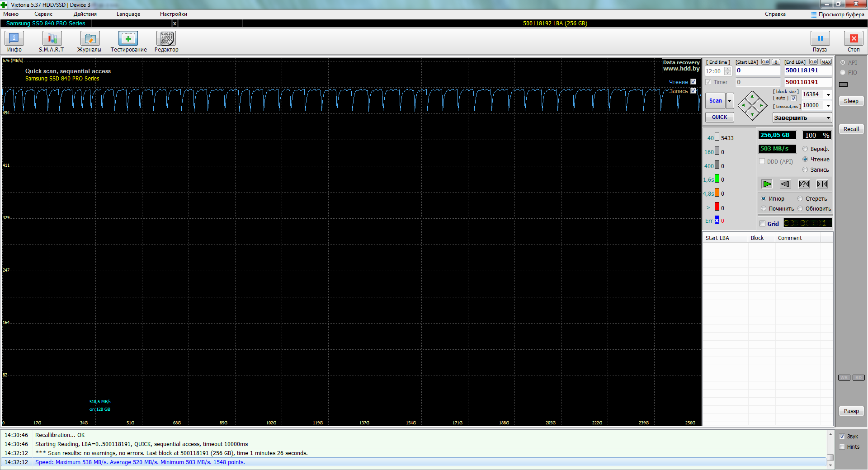Click the Стоп stop icon

click(x=854, y=42)
